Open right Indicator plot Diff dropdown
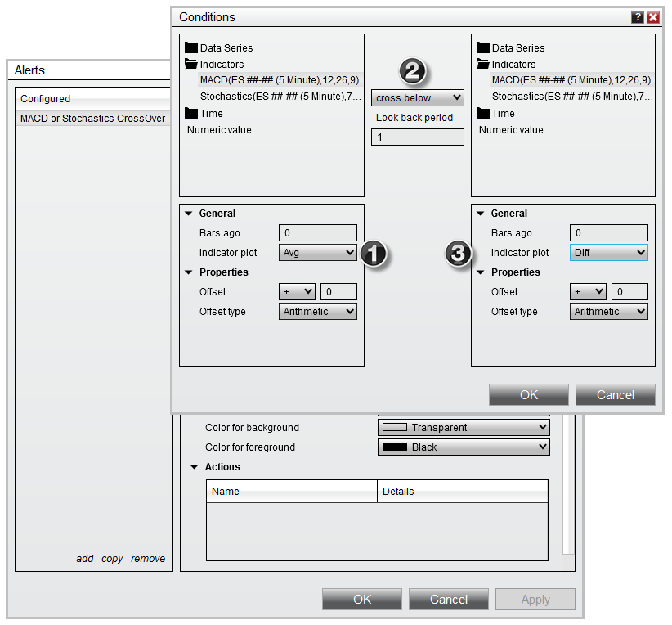 tap(609, 253)
